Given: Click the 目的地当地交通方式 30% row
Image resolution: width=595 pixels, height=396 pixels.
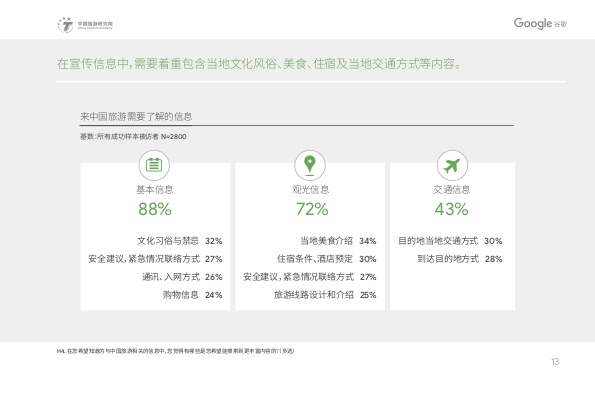Looking at the screenshot, I should (450, 241).
